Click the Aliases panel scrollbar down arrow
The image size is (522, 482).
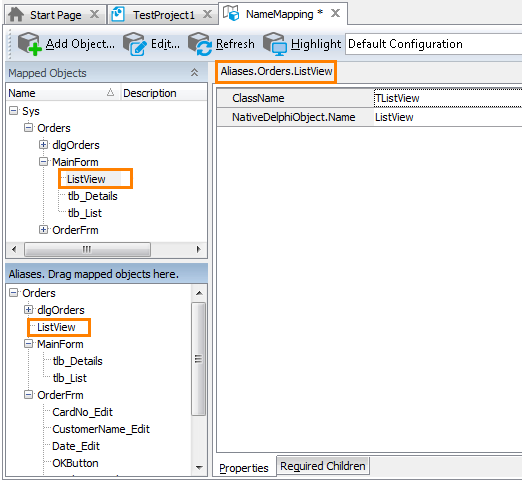tap(199, 467)
